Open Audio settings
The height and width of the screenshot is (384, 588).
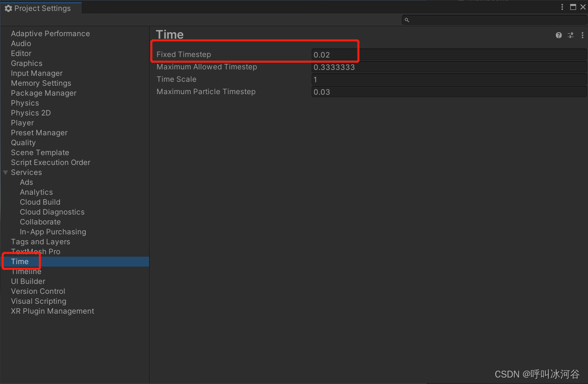[x=21, y=44]
